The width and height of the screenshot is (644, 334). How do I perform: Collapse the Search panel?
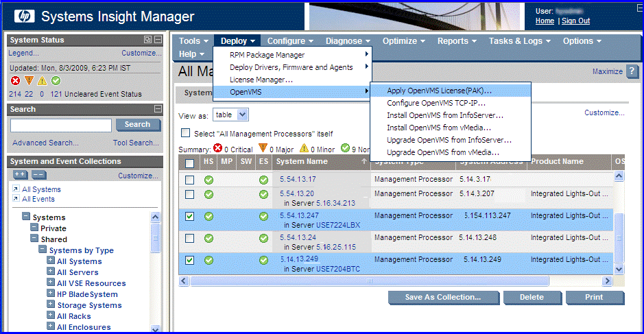(158, 109)
